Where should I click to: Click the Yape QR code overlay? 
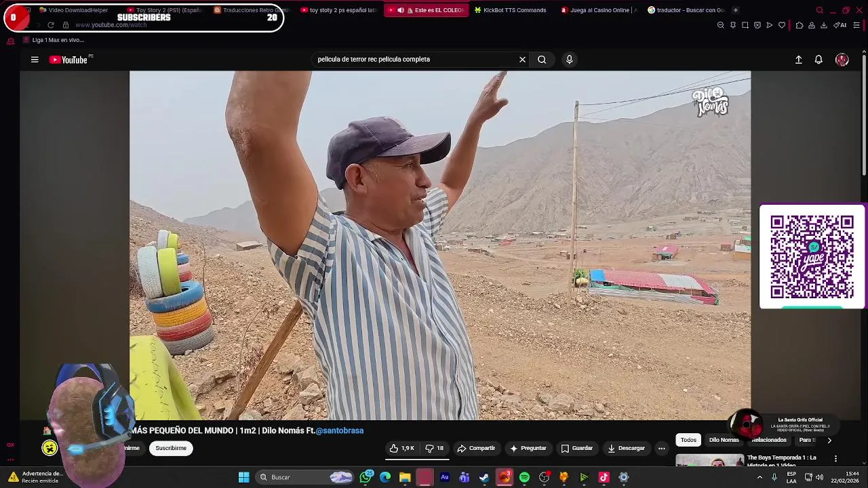tap(812, 256)
